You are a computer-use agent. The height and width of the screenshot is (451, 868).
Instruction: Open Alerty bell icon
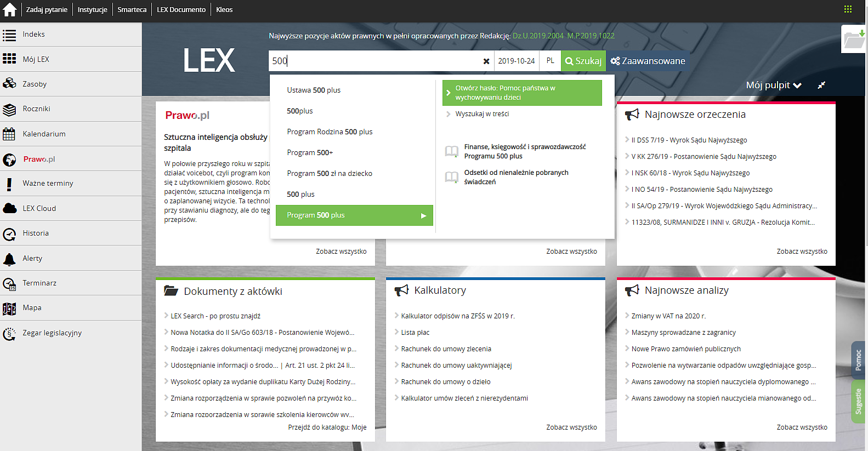pyautogui.click(x=9, y=259)
